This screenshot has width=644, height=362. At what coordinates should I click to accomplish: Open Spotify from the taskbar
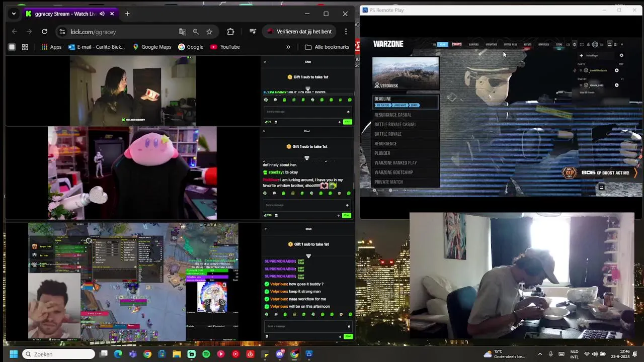coord(206,354)
